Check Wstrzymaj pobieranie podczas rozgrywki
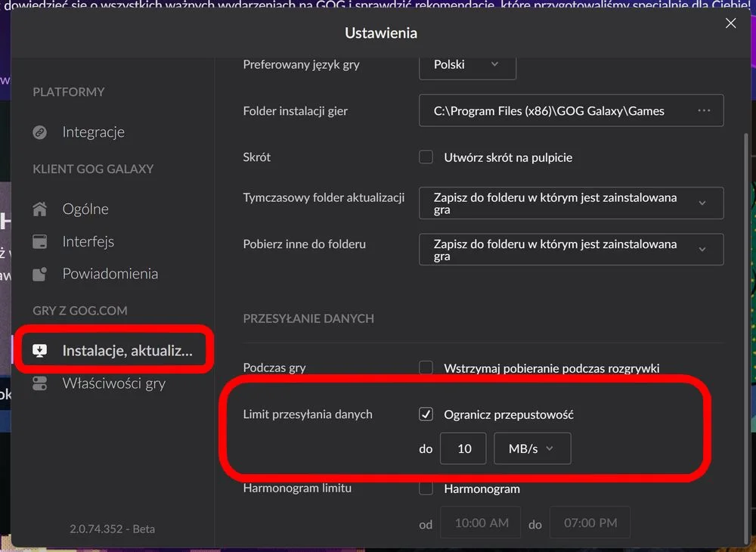 (426, 367)
